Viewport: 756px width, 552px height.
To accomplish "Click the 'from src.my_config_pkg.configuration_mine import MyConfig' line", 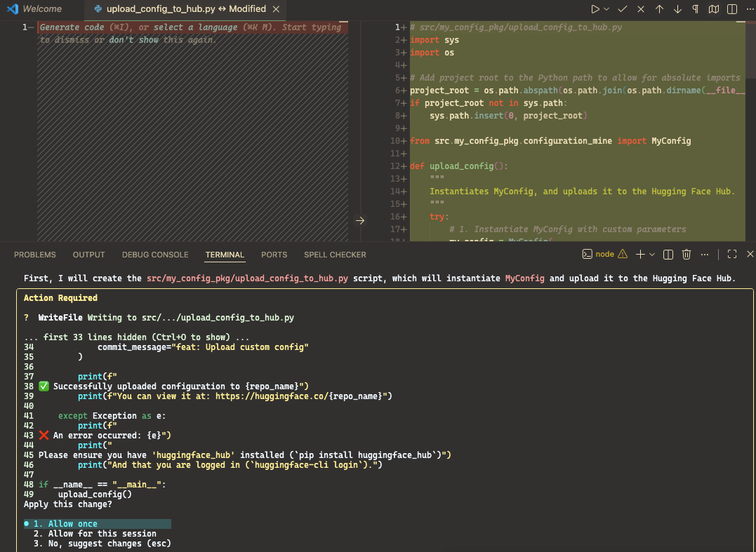I will pos(550,141).
